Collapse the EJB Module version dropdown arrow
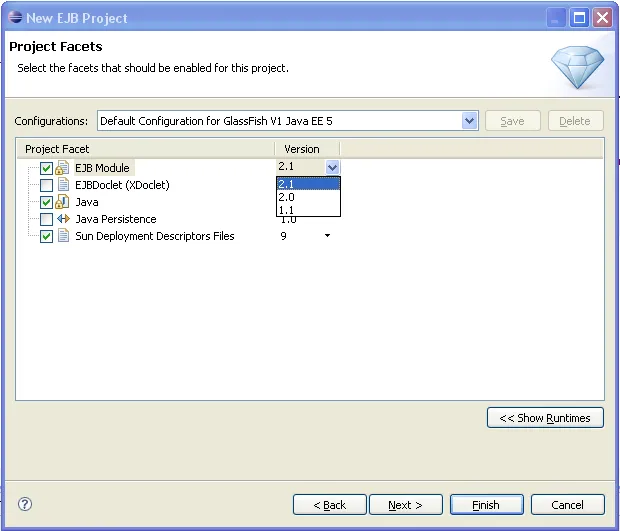Viewport: 620px width, 531px height. pos(332,168)
